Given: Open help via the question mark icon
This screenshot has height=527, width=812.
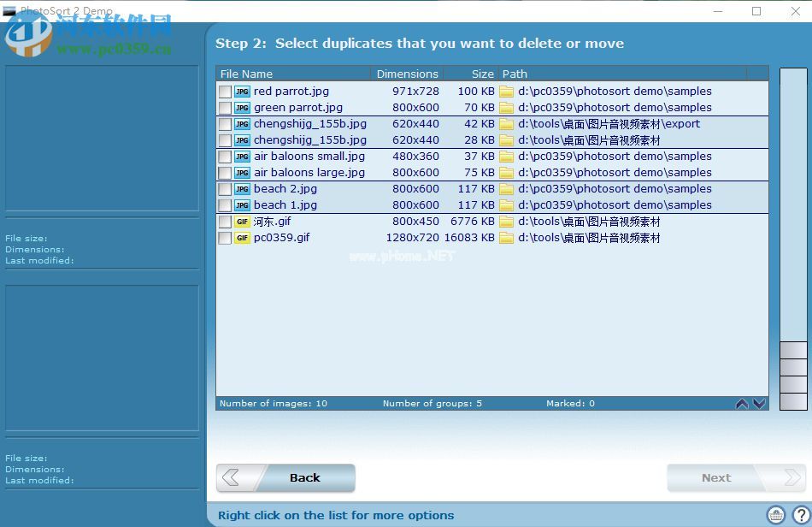Looking at the screenshot, I should (800, 515).
